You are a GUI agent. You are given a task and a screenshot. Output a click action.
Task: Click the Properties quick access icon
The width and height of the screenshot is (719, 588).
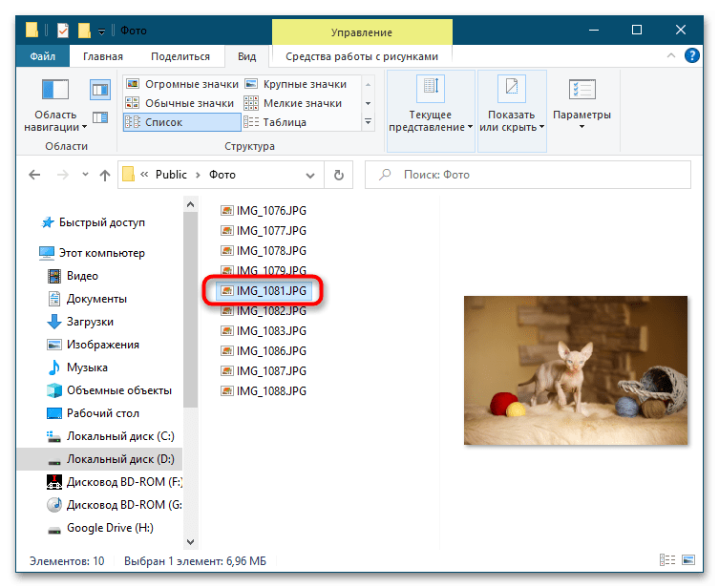tap(63, 31)
